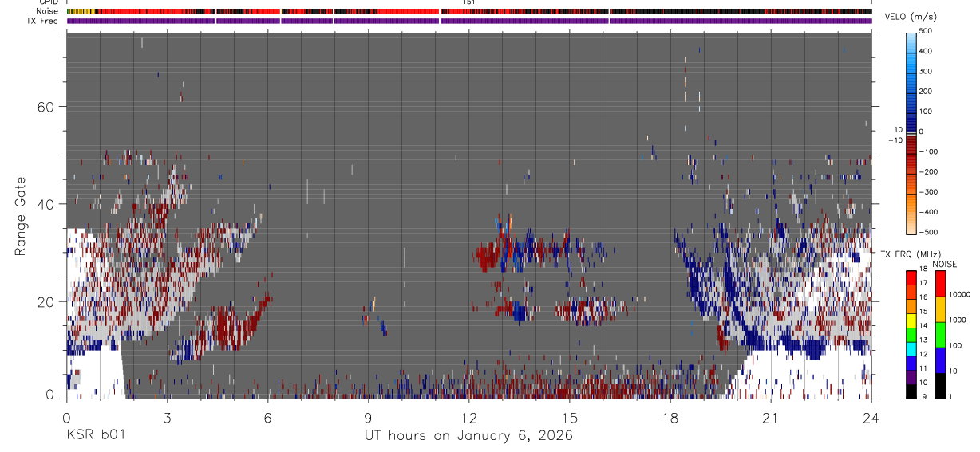Click the 60 tick on the Range Gate axis

click(x=46, y=107)
